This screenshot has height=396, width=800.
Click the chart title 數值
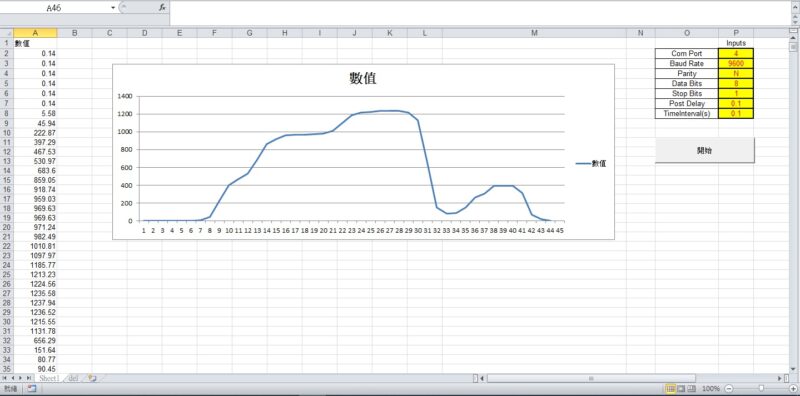[363, 78]
